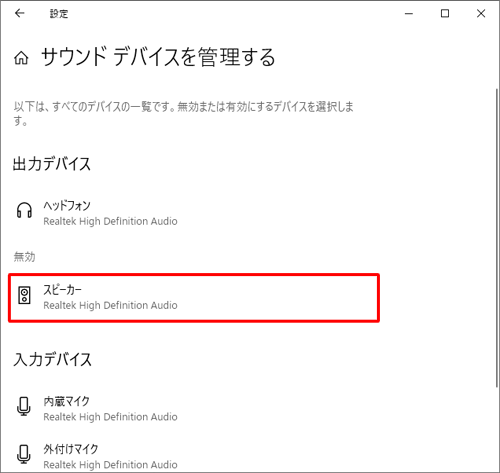
Task: Minimize the 設定 window
Action: point(409,14)
